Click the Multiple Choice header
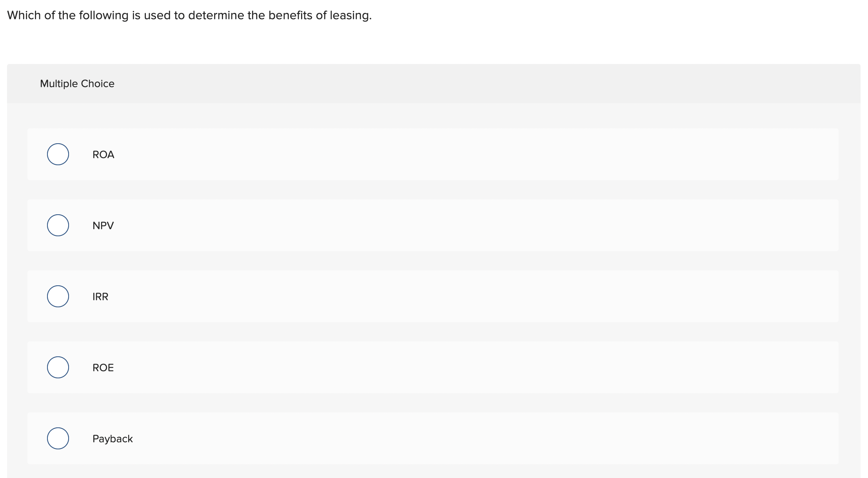Image resolution: width=868 pixels, height=478 pixels. coord(77,84)
